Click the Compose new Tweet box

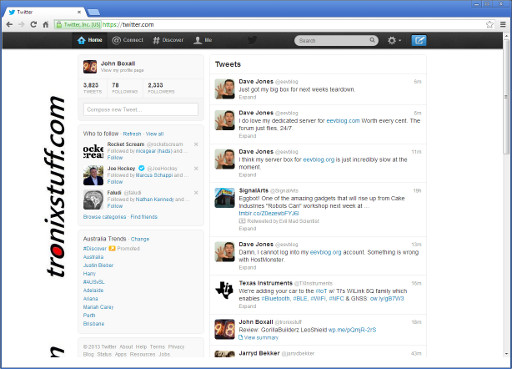click(141, 110)
